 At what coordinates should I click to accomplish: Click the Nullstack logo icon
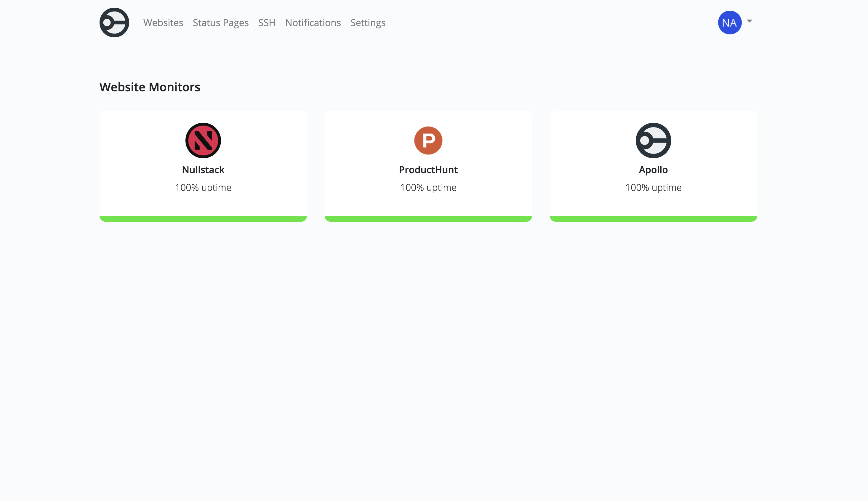(203, 141)
